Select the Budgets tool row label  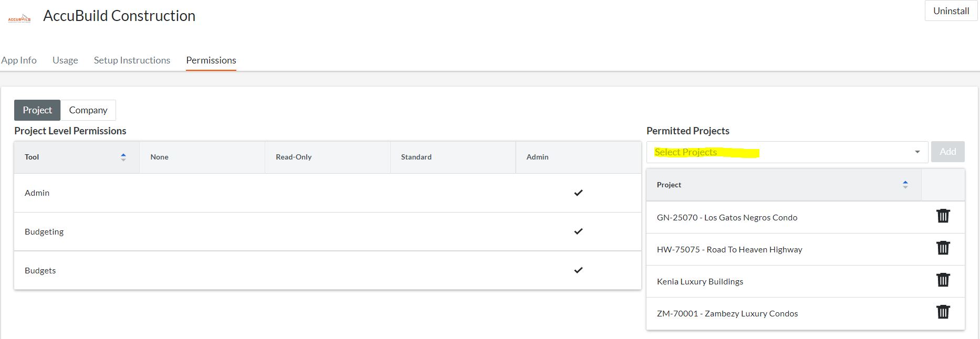click(40, 271)
